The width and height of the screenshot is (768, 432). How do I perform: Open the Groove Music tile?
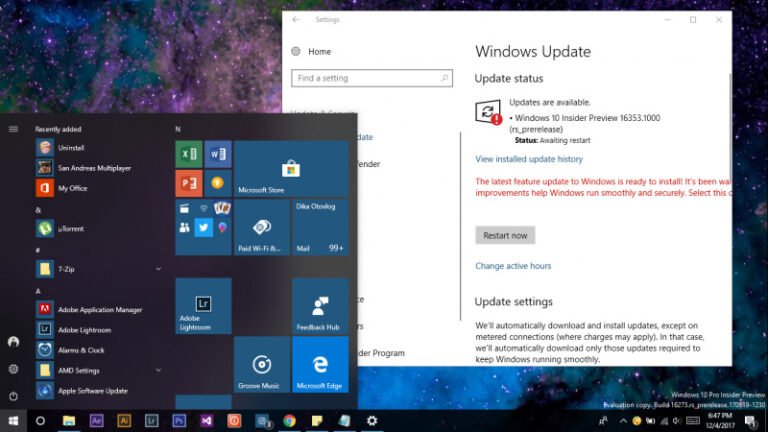point(262,364)
